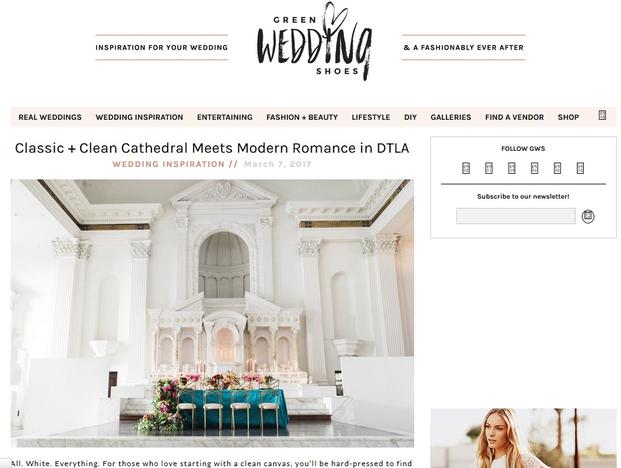
Task: Click the Wedding Inspiration category link under the title
Action: [168, 164]
